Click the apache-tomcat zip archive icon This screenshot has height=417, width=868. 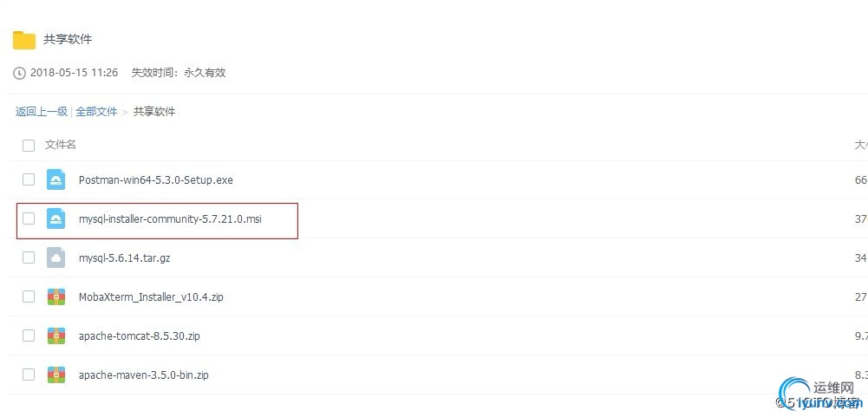point(56,336)
